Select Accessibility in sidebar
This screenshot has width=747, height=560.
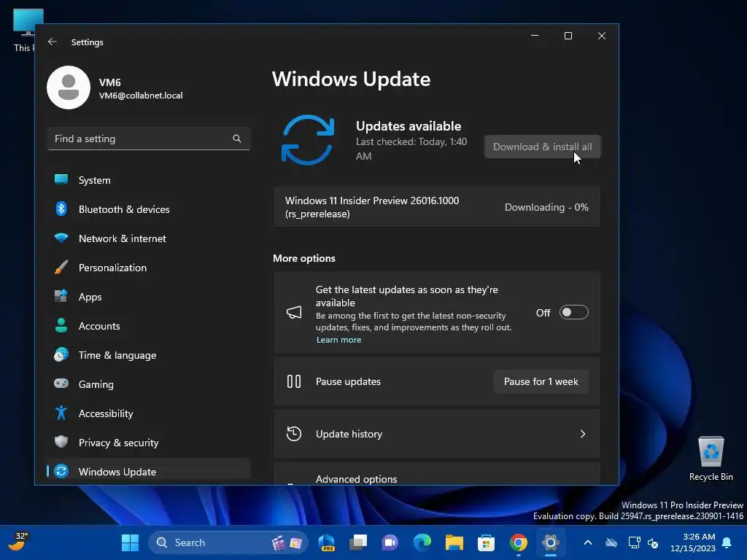click(x=149, y=413)
